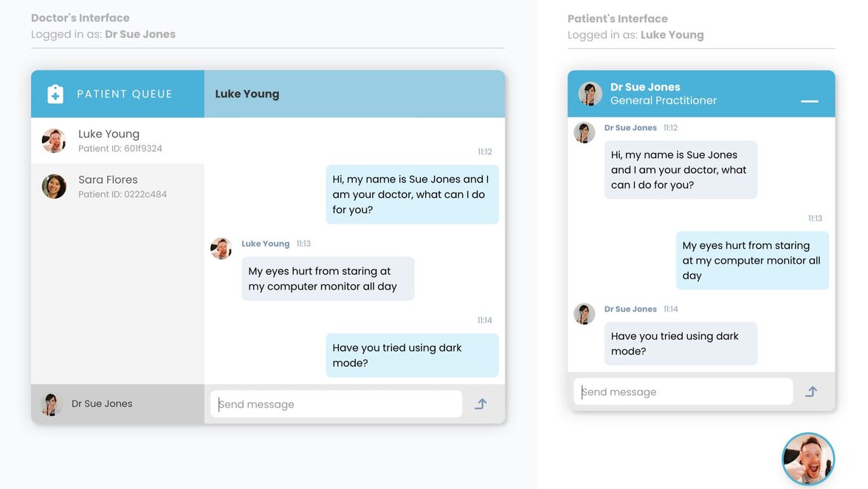
Task: Click patient's eyes hurt message bubble
Action: tap(751, 260)
